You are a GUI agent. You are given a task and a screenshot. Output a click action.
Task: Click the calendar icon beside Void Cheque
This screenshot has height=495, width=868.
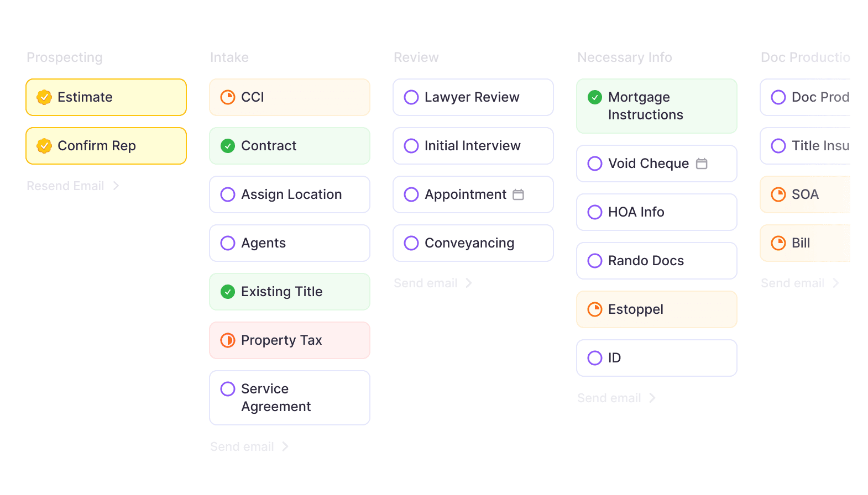702,164
